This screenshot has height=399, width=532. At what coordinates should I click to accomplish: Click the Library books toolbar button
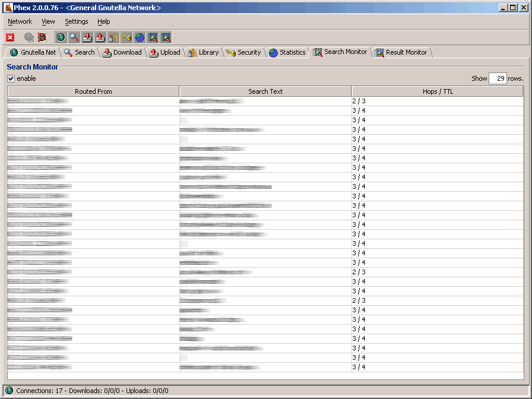[113, 37]
